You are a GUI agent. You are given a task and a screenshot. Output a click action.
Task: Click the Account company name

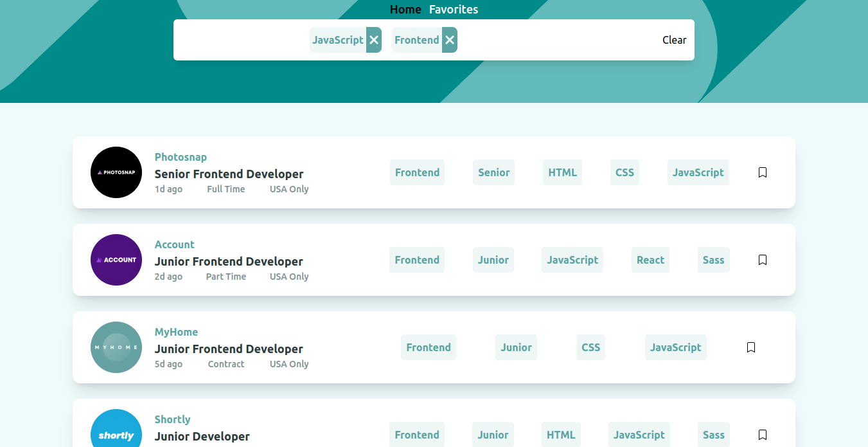pyautogui.click(x=175, y=244)
